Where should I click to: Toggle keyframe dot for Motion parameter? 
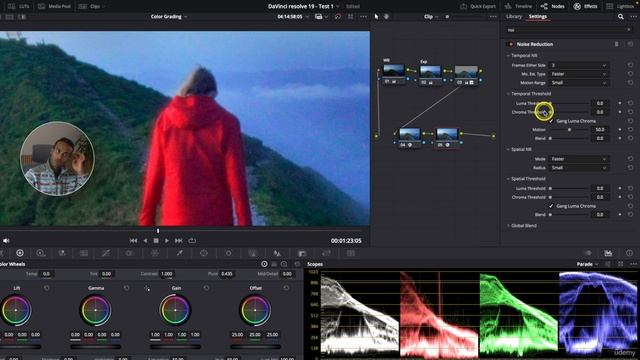(620, 130)
